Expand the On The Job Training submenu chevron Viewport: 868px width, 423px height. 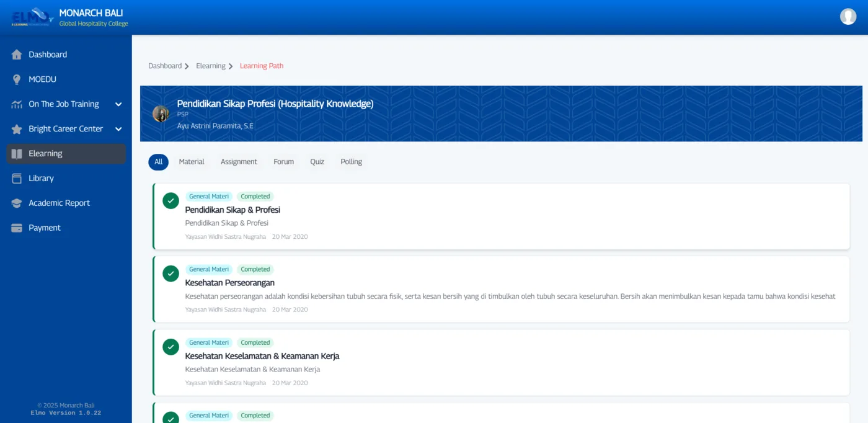click(118, 104)
